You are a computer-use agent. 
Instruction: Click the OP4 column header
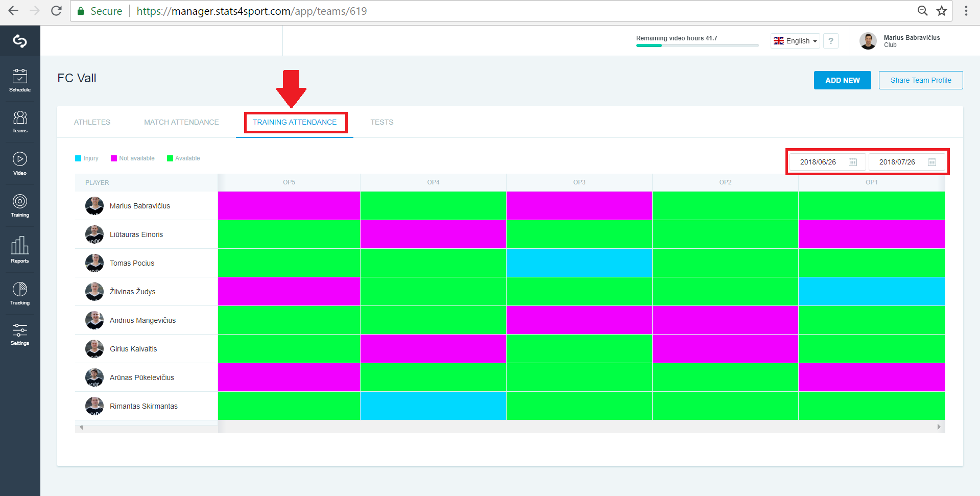[x=433, y=182]
